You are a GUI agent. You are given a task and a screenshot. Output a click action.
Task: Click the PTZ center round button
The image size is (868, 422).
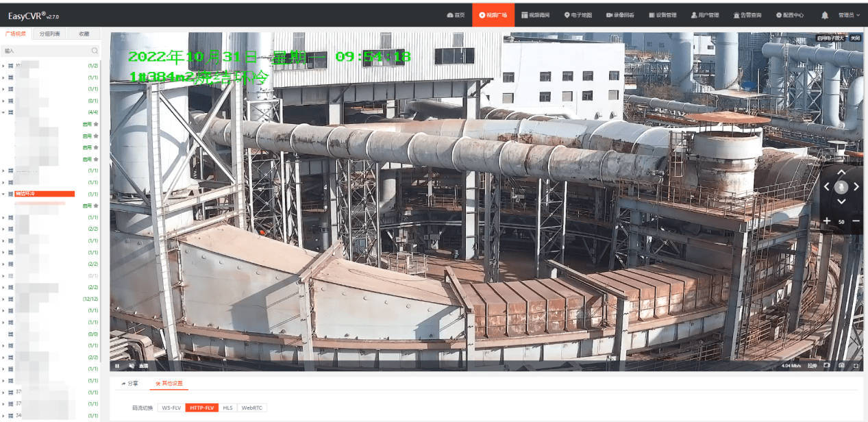click(x=841, y=186)
